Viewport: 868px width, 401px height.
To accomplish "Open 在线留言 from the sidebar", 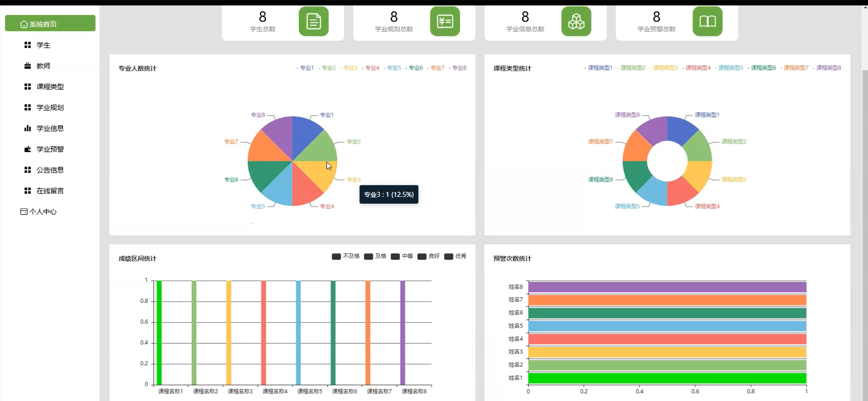I will click(x=50, y=191).
